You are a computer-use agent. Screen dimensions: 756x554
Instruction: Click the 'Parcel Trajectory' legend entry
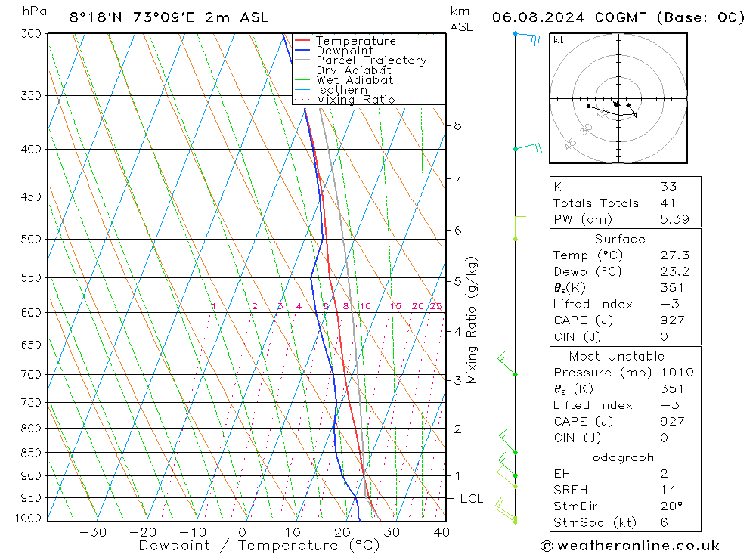(371, 60)
